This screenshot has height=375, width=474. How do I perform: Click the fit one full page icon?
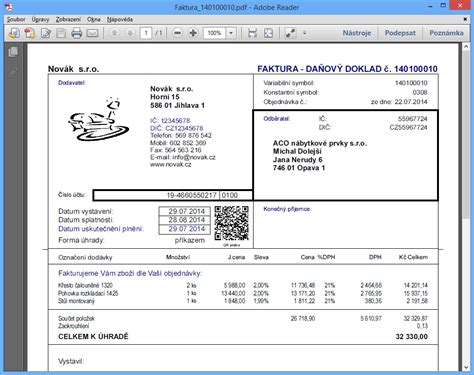(x=268, y=33)
